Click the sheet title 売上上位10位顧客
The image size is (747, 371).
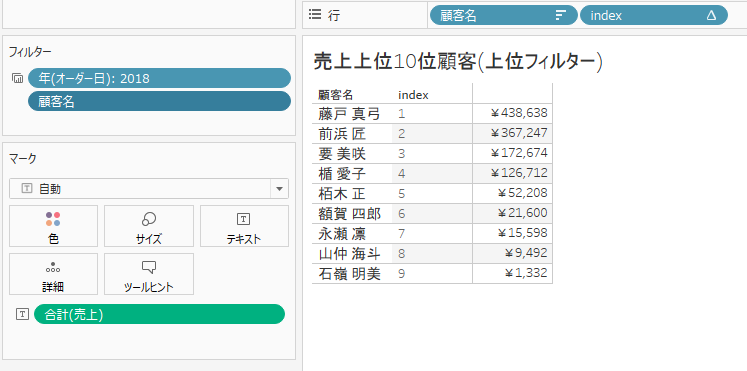coord(458,62)
